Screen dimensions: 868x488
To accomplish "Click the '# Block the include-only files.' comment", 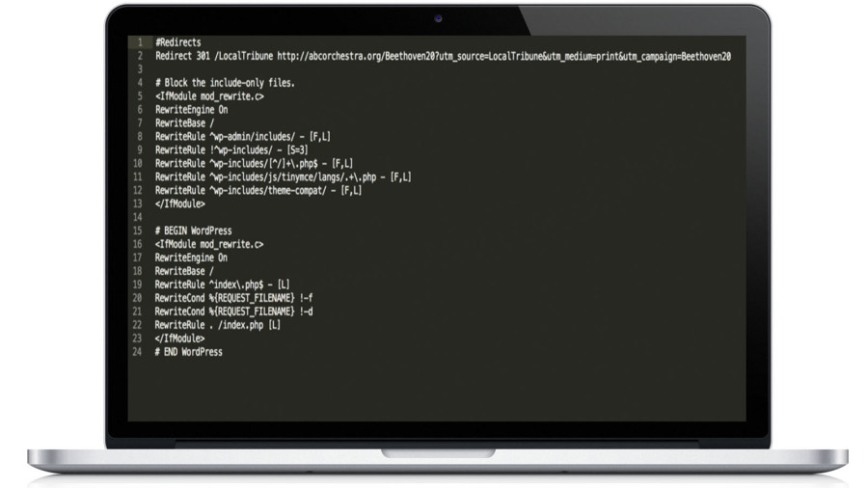I will 225,83.
